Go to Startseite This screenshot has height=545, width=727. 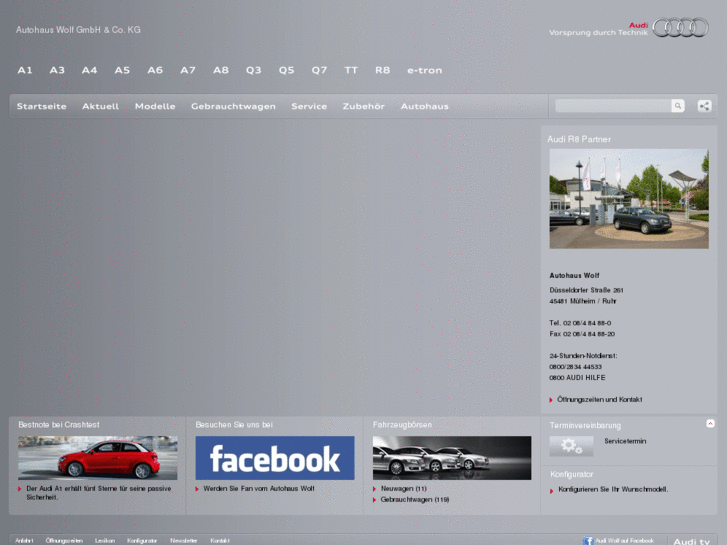pos(42,106)
